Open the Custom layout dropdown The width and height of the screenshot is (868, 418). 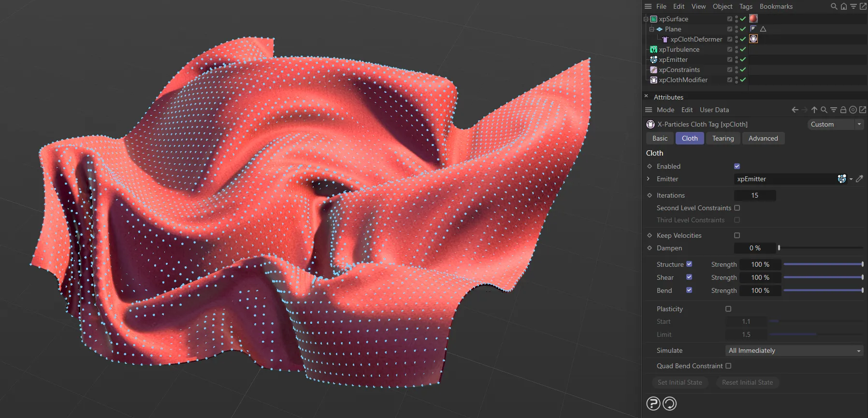[x=836, y=124]
